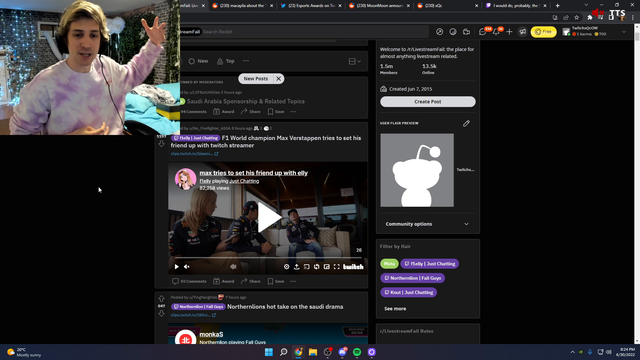
Task: Open the fSelly clip link title in player
Action: pyautogui.click(x=253, y=173)
